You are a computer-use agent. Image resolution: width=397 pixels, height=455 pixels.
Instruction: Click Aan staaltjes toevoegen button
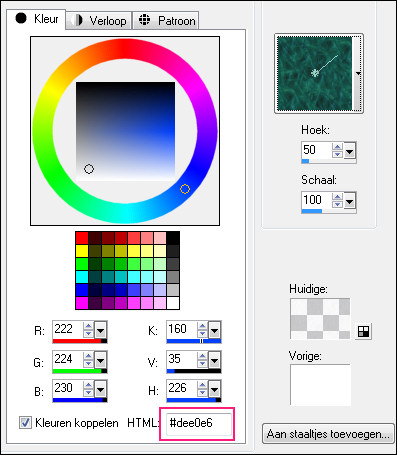point(328,434)
